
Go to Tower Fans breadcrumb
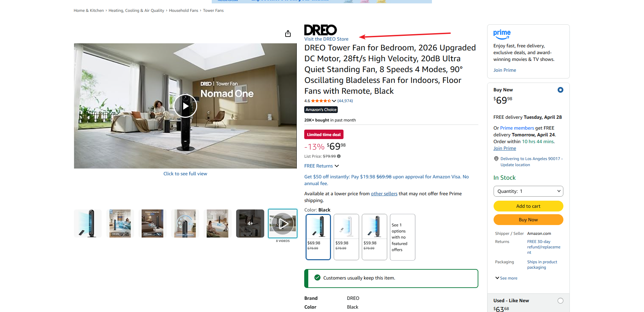(213, 10)
